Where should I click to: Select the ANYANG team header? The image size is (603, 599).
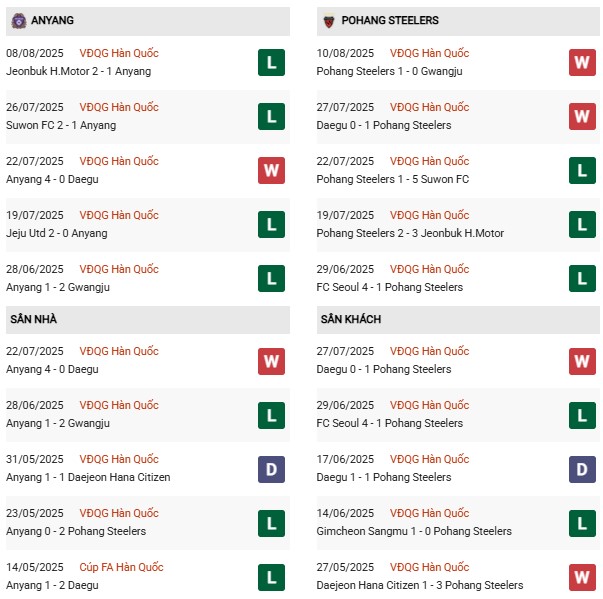[52, 20]
